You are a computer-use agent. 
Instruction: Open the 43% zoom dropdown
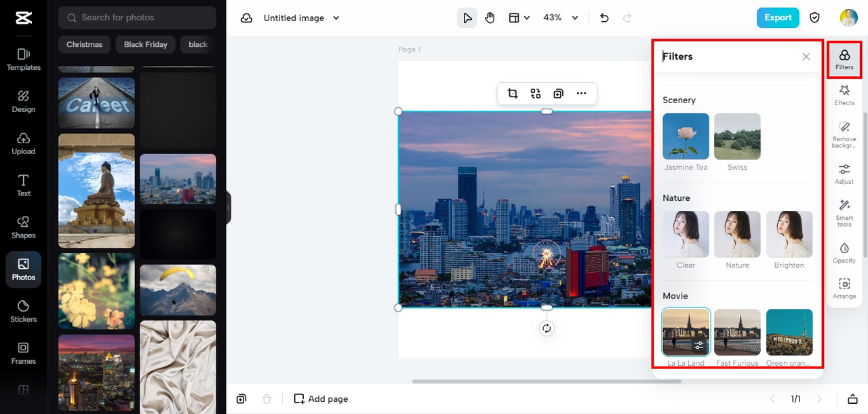[x=561, y=18]
